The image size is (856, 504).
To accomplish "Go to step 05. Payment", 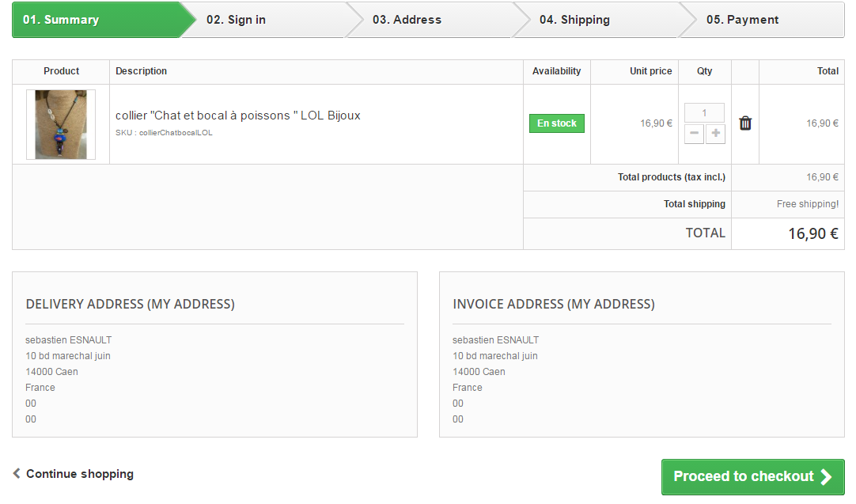I will click(x=742, y=20).
